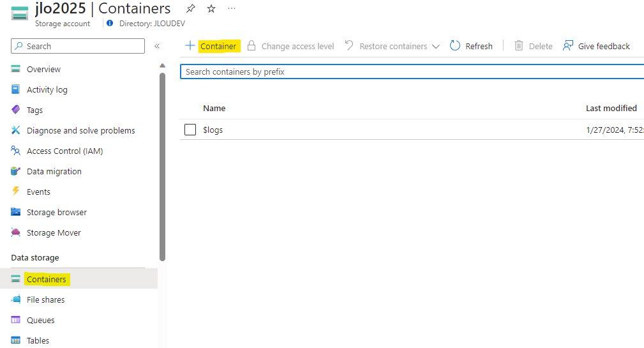Screen dimensions: 644x348
Task: Click the Diagnose wrench icon
Action: (15, 130)
